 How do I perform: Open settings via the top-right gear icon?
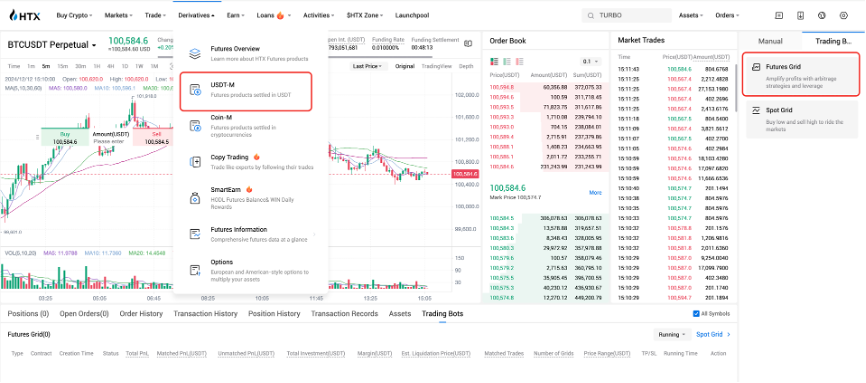(843, 15)
